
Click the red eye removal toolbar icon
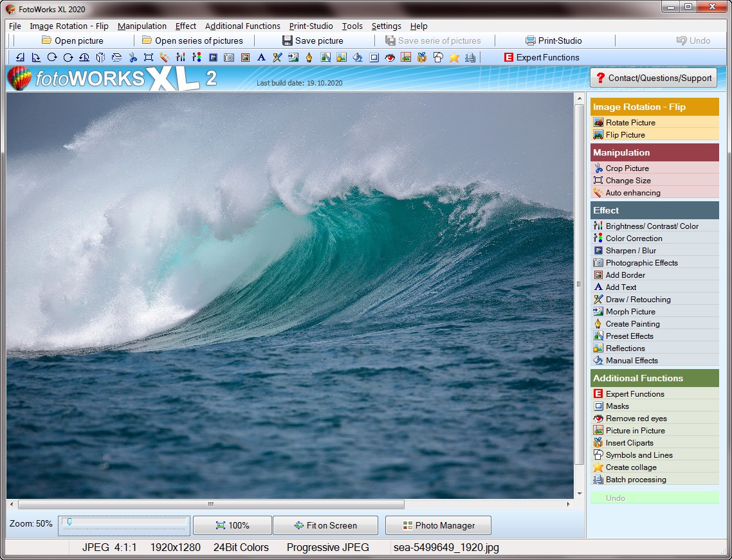[x=390, y=57]
